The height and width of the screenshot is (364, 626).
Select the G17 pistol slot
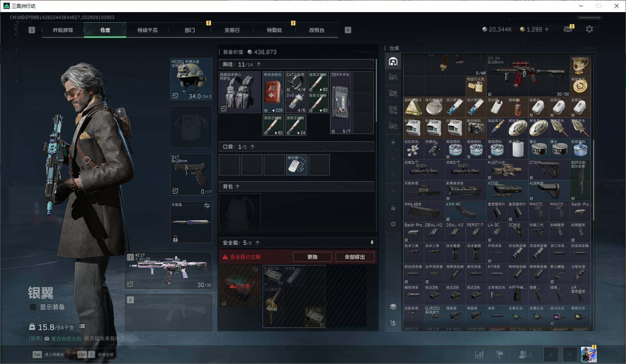tap(191, 175)
